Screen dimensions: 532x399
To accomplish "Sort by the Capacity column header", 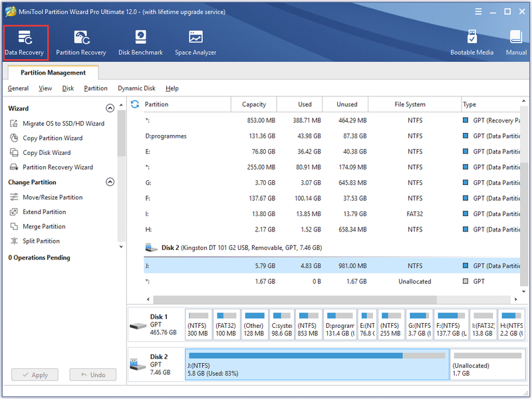I will click(254, 104).
